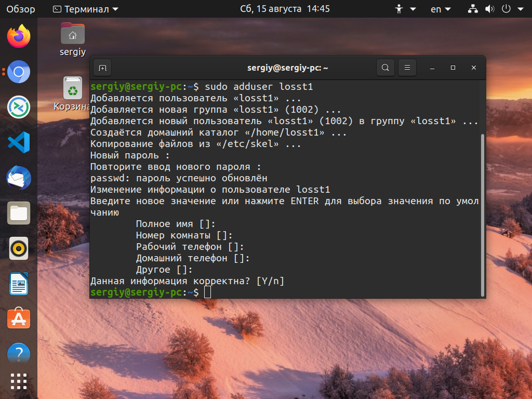The image size is (532, 399).
Task: Open the terminal hamburger menu
Action: point(407,68)
